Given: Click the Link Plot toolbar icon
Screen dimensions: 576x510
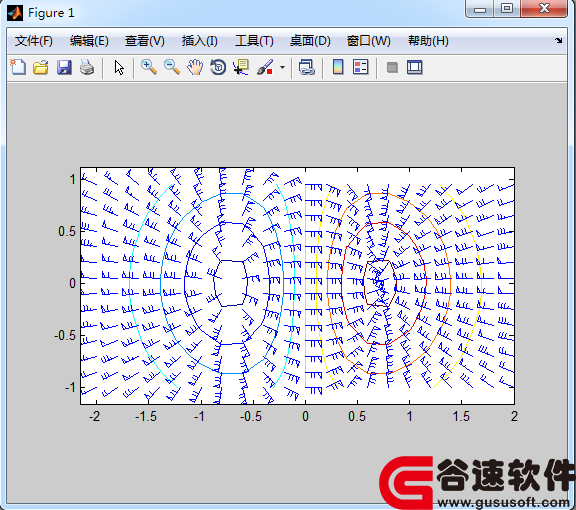Looking at the screenshot, I should click(x=307, y=68).
